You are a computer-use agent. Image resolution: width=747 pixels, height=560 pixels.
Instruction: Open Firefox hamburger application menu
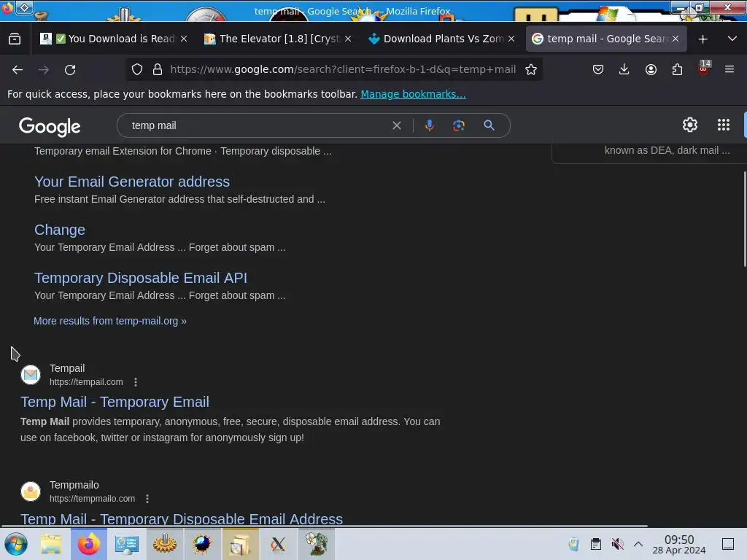point(729,69)
